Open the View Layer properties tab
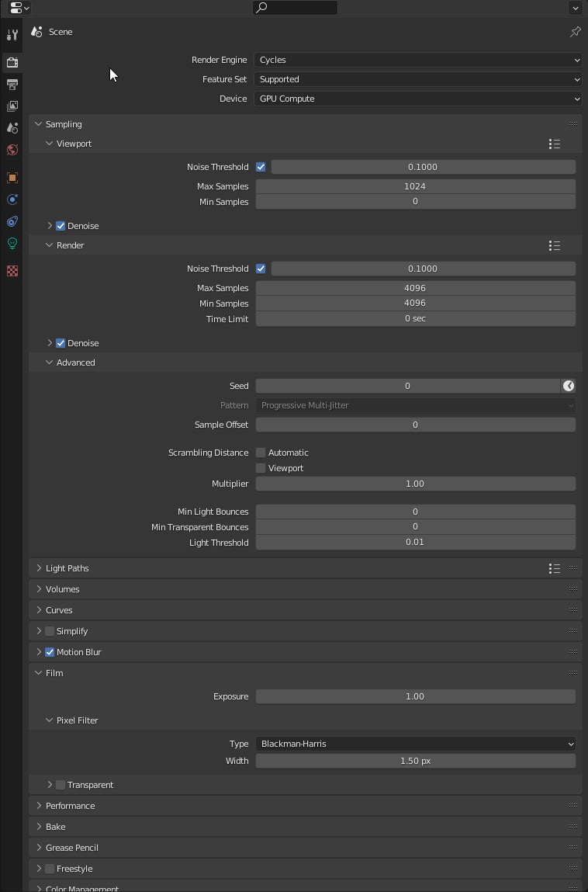This screenshot has width=588, height=892. point(12,106)
